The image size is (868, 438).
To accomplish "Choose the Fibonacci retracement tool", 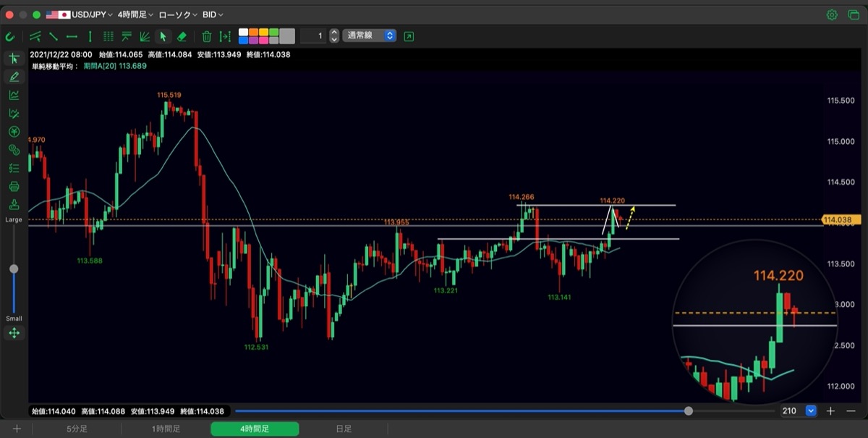I will tap(127, 35).
